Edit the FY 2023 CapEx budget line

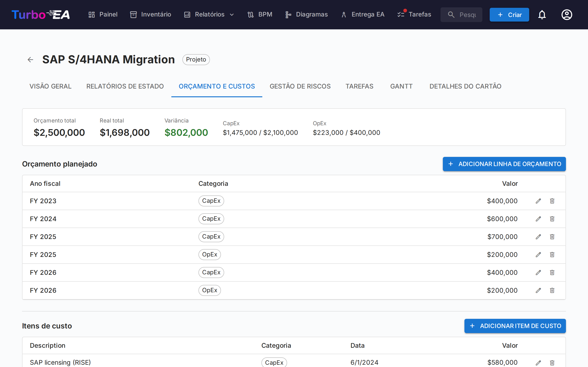(538, 201)
